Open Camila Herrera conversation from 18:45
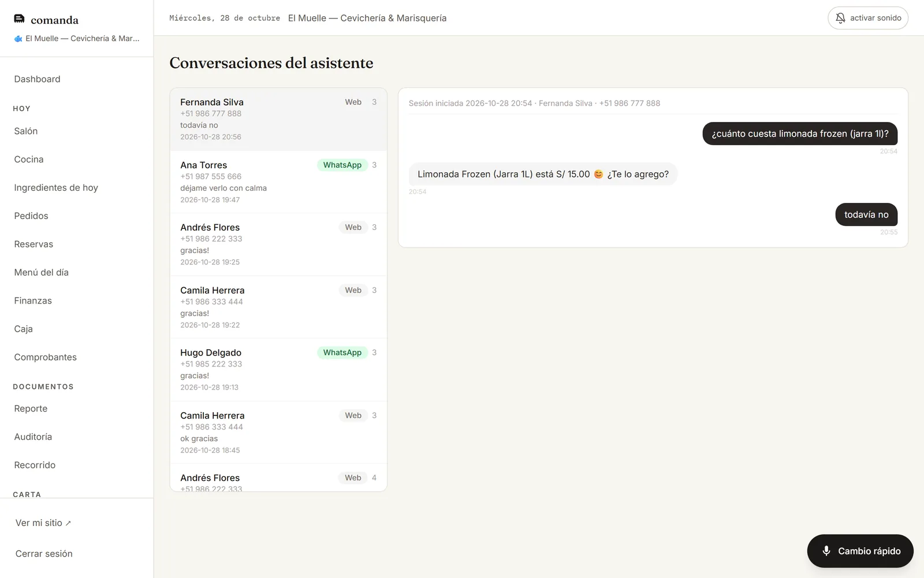Screen dimensions: 924x578 (x=278, y=433)
